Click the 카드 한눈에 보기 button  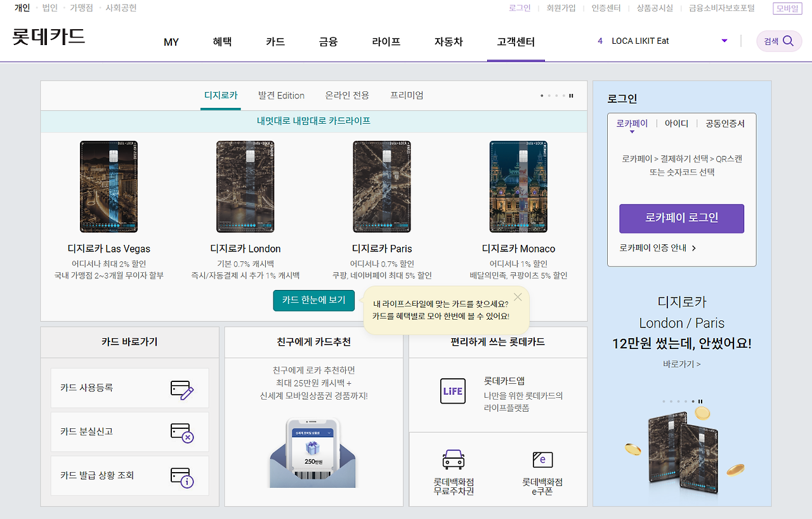314,300
